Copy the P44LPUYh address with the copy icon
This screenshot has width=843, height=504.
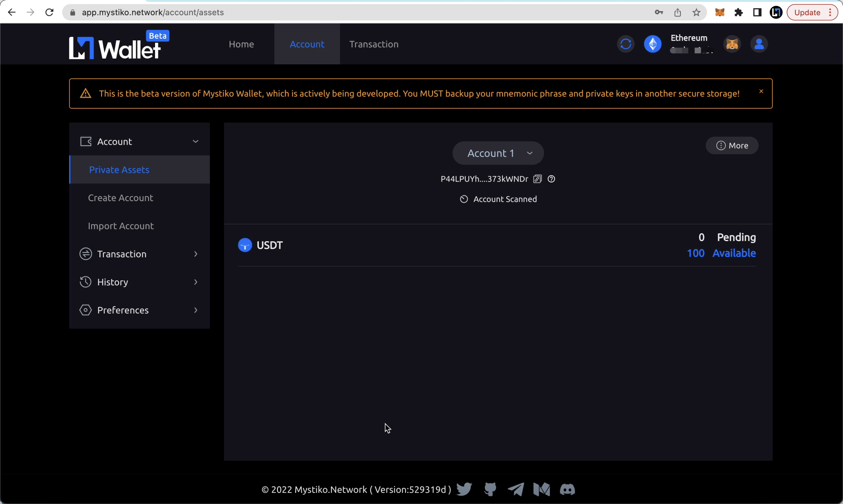pos(537,179)
